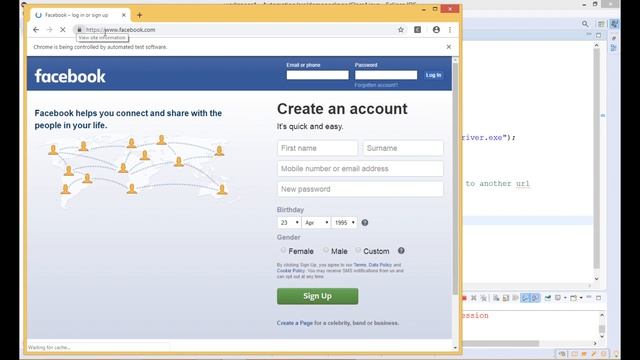Go back using Chrome's back arrow
The image size is (640, 360).
(36, 29)
